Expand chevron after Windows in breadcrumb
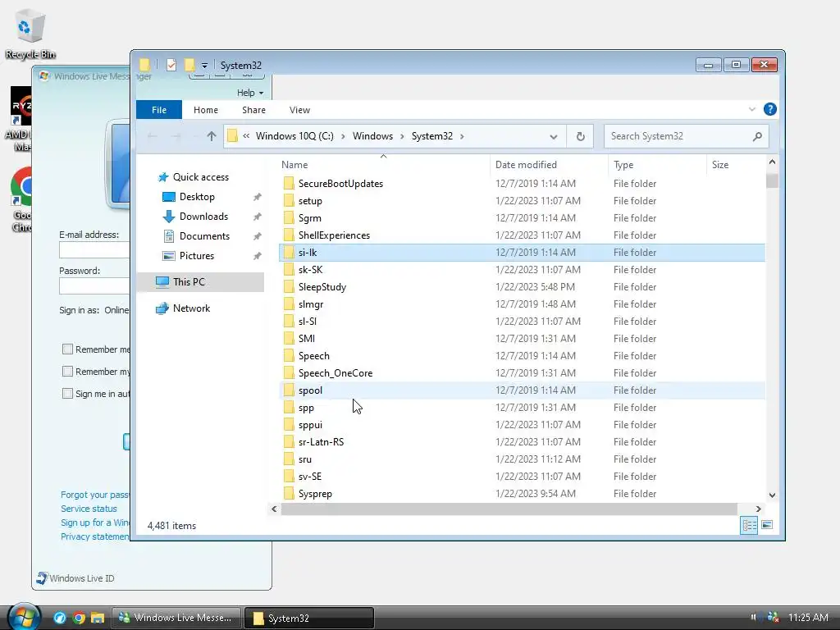Screen dimensions: 840x630 [x=402, y=136]
